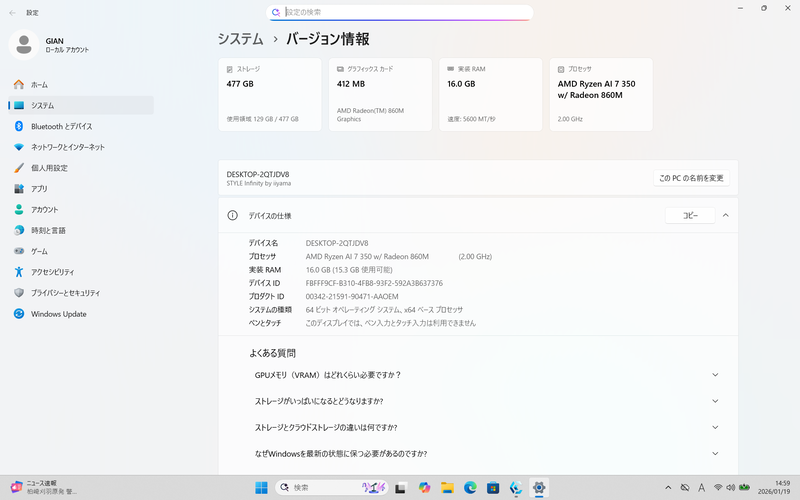Open the 実装 RAM 16.0 GB card
Image resolution: width=800 pixels, height=500 pixels.
[x=491, y=94]
